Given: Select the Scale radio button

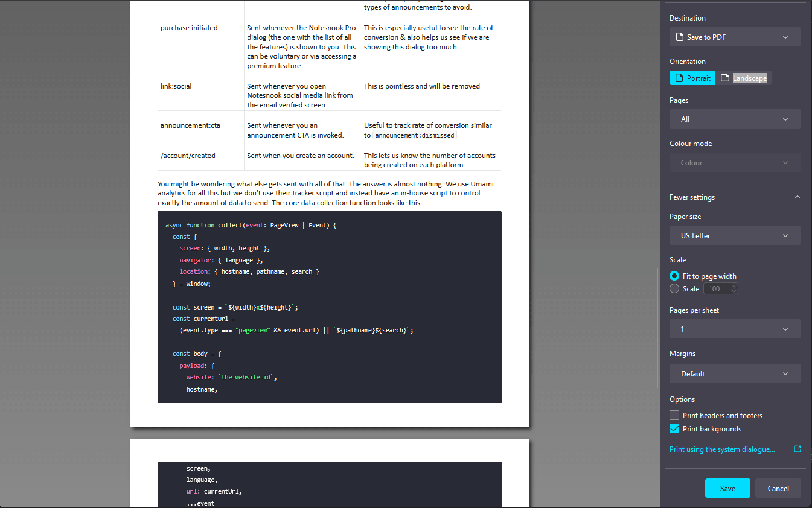Looking at the screenshot, I should click(674, 288).
